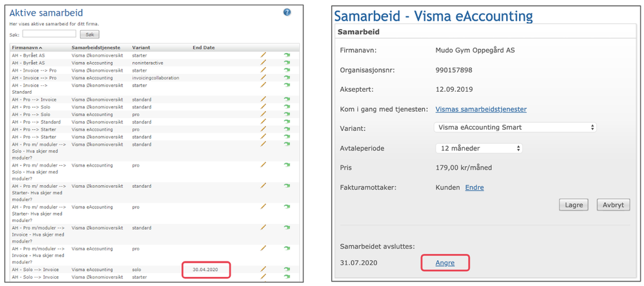
Task: Click the 'invoicingcollaboration' variant cell
Action: pos(155,77)
